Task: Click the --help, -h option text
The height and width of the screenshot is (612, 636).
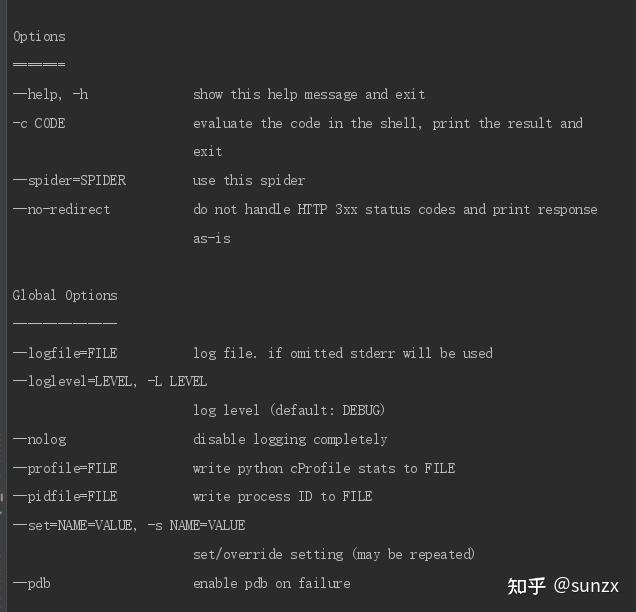Action: (50, 94)
